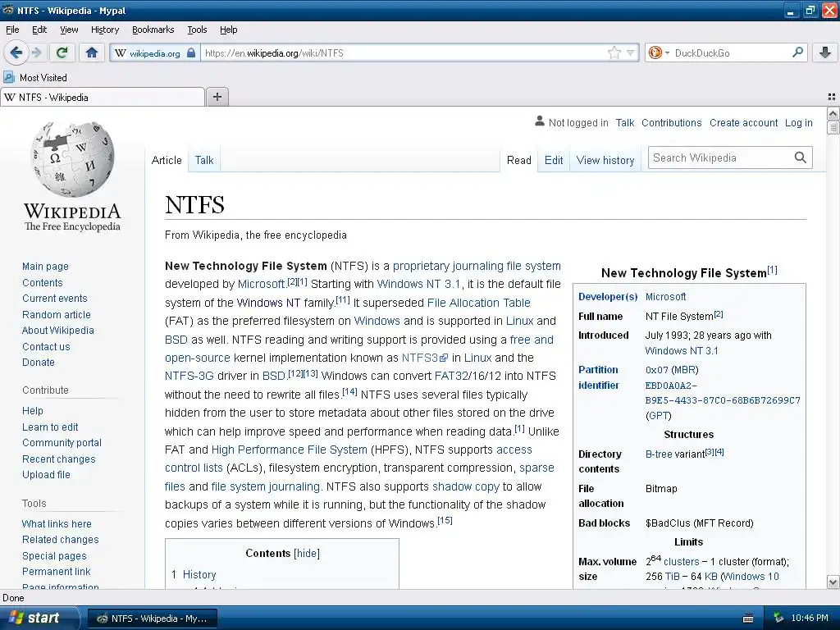Click What links here under Tools

[57, 524]
